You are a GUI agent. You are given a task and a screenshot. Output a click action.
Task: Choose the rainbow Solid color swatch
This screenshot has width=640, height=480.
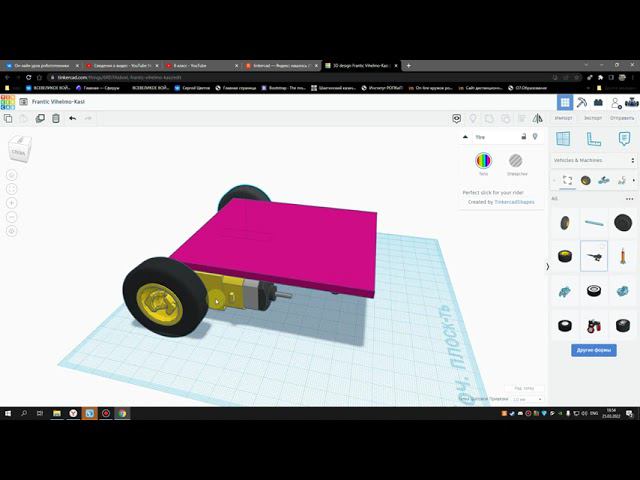483,160
